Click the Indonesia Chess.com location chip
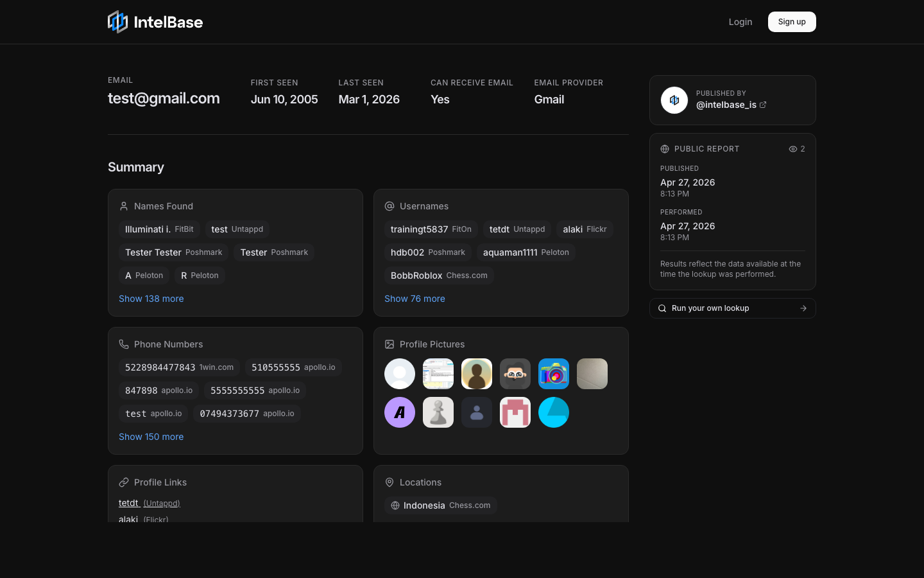Viewport: 924px width, 578px height. tap(441, 505)
